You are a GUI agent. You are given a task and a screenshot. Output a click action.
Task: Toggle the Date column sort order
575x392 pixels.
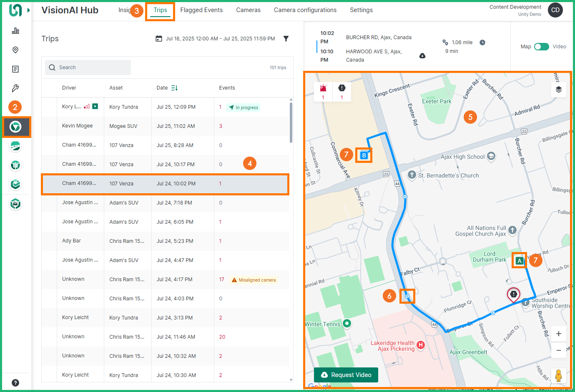[174, 88]
